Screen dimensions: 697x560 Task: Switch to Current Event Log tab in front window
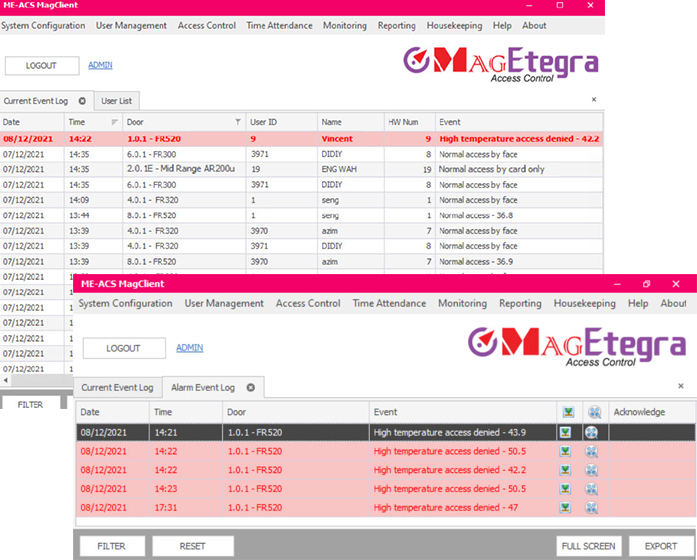click(x=117, y=388)
